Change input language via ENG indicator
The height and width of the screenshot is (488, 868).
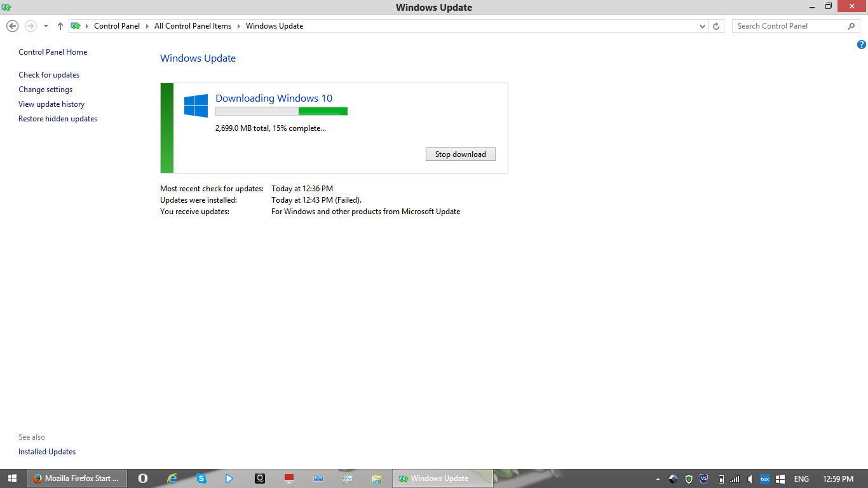(x=801, y=479)
